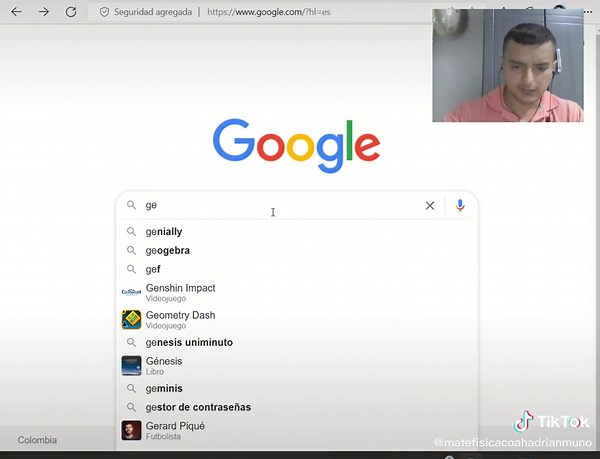Click the magnifier icon inside search box

pos(131,205)
